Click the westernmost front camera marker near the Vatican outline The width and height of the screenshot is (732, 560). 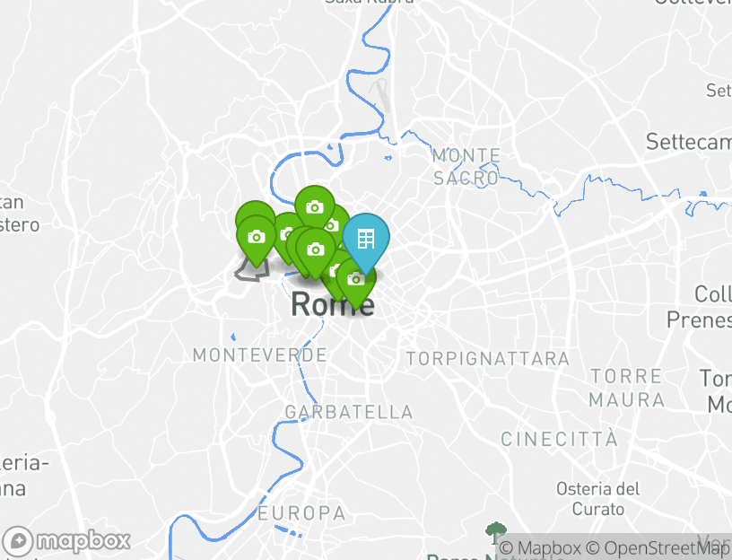click(257, 237)
